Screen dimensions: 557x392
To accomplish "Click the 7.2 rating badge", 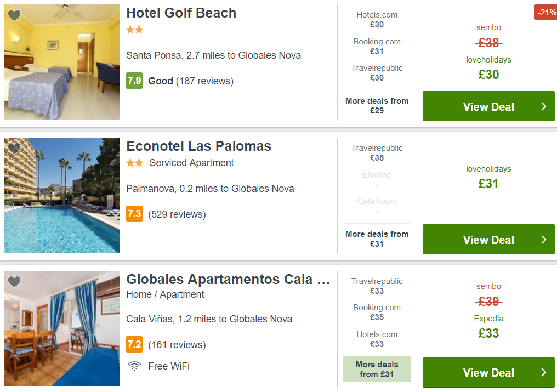I will [x=134, y=345].
